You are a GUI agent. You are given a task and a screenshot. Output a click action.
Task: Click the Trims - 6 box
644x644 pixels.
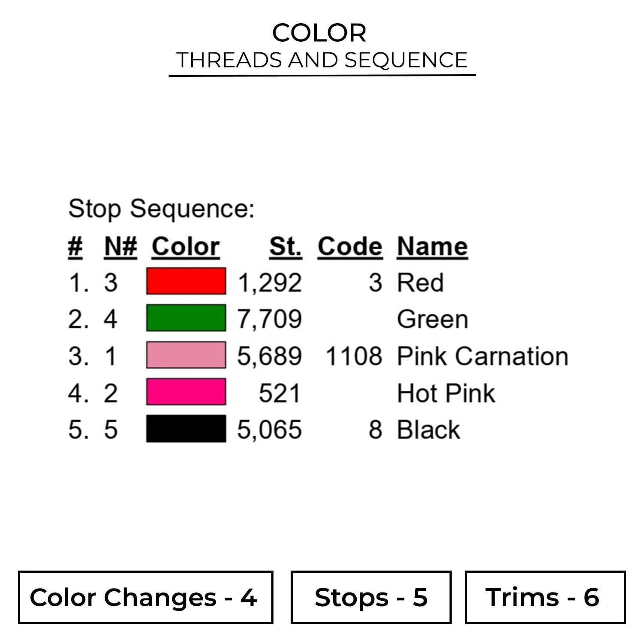pos(545,597)
